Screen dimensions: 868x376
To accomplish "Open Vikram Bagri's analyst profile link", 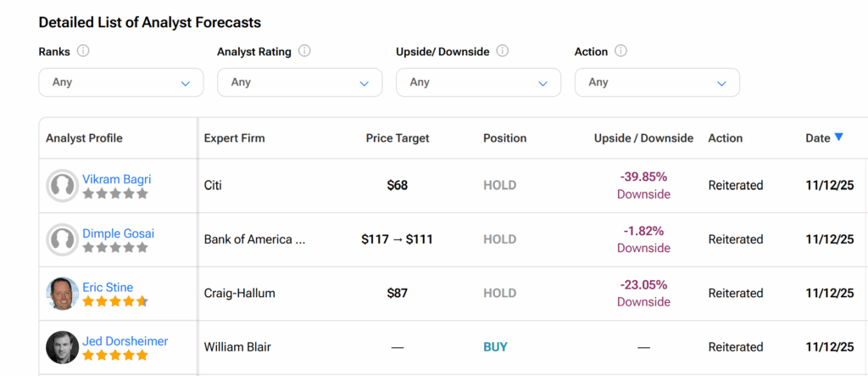I will [x=117, y=179].
